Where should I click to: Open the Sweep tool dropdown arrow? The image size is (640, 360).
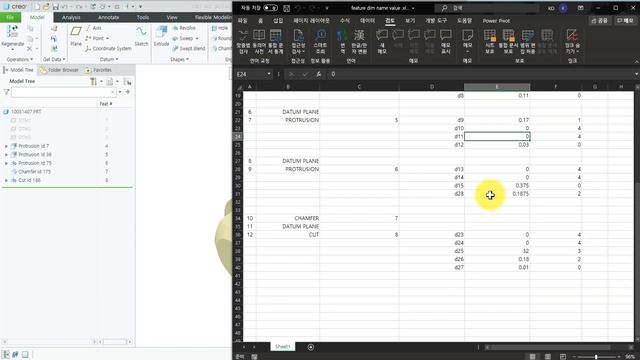197,38
